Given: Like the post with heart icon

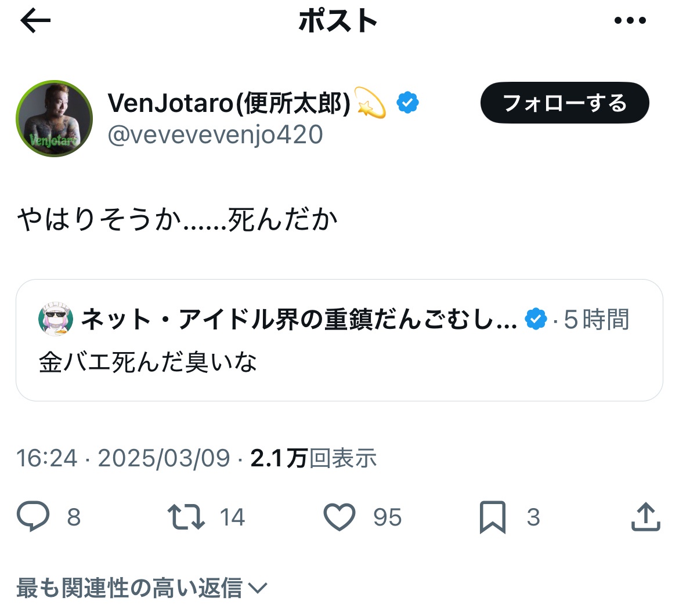Looking at the screenshot, I should [x=339, y=517].
